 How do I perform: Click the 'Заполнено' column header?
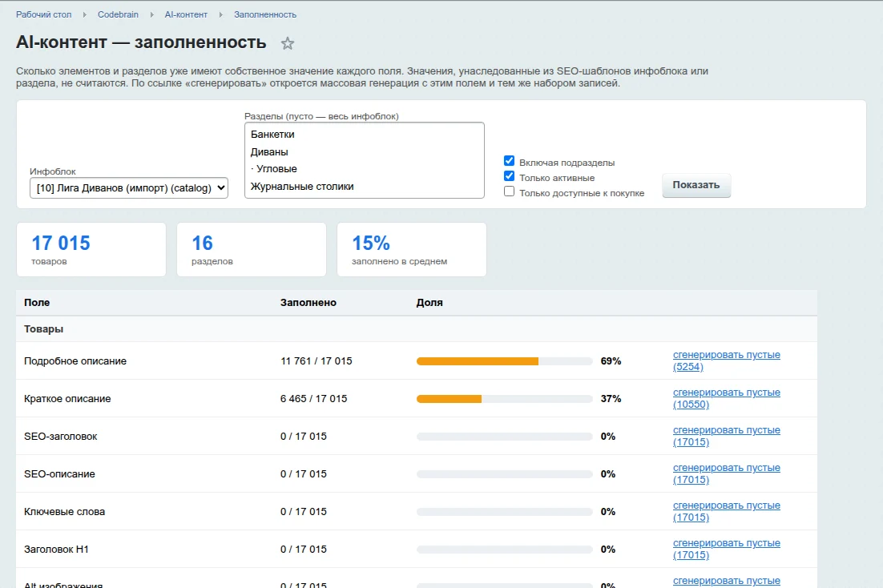(x=308, y=303)
